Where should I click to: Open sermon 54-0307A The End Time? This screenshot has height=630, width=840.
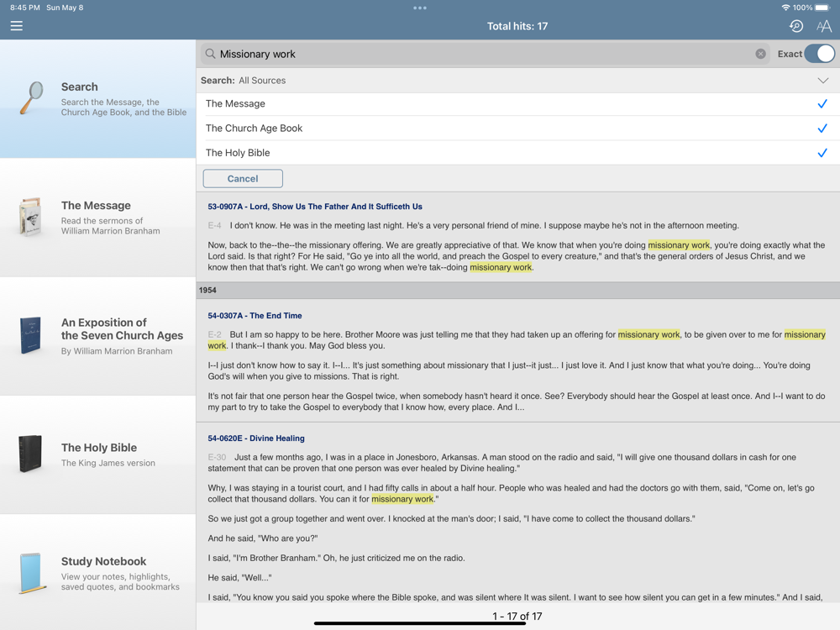pyautogui.click(x=255, y=316)
